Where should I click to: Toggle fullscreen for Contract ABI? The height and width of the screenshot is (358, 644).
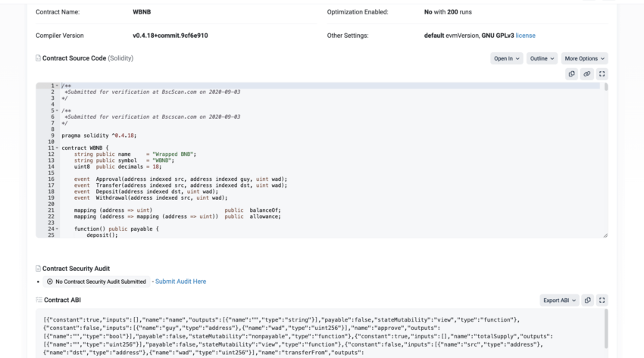tap(602, 300)
